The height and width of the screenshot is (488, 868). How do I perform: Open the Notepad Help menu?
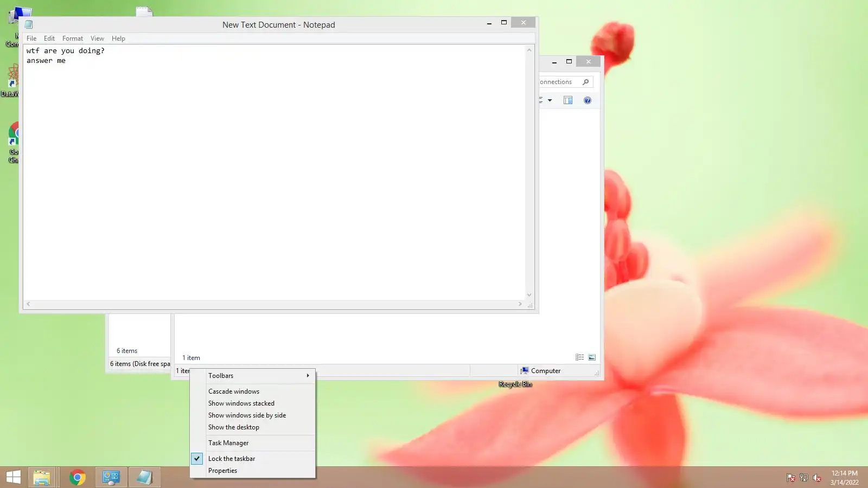(x=118, y=38)
